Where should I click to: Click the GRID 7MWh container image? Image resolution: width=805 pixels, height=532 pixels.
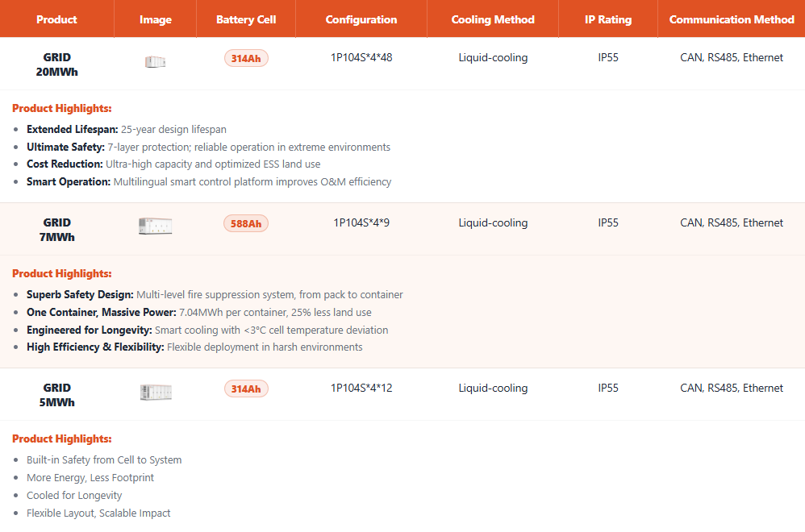[155, 227]
